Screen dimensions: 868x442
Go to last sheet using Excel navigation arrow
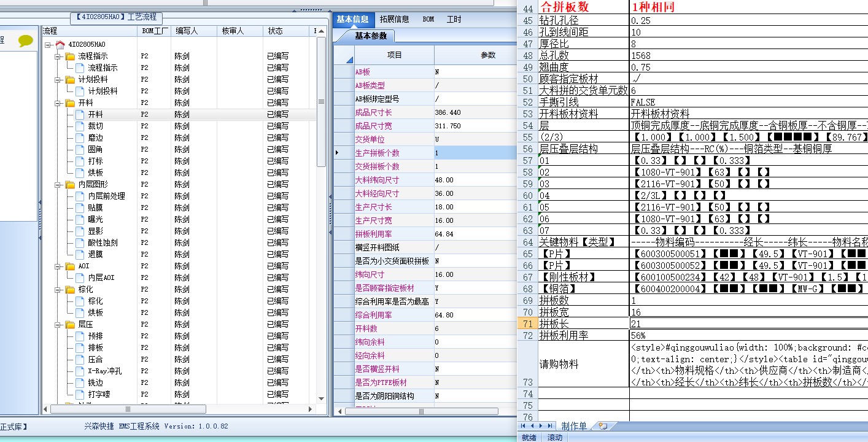click(549, 425)
